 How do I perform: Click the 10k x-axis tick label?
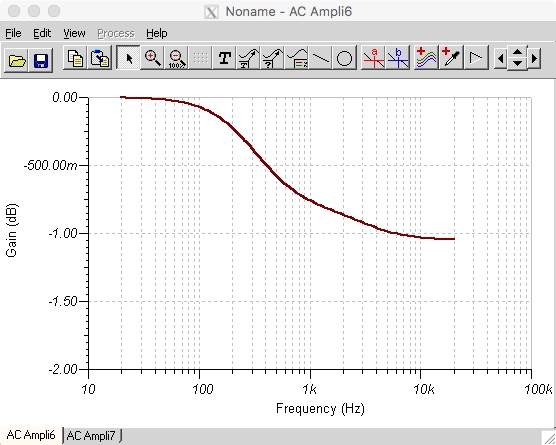pyautogui.click(x=423, y=389)
